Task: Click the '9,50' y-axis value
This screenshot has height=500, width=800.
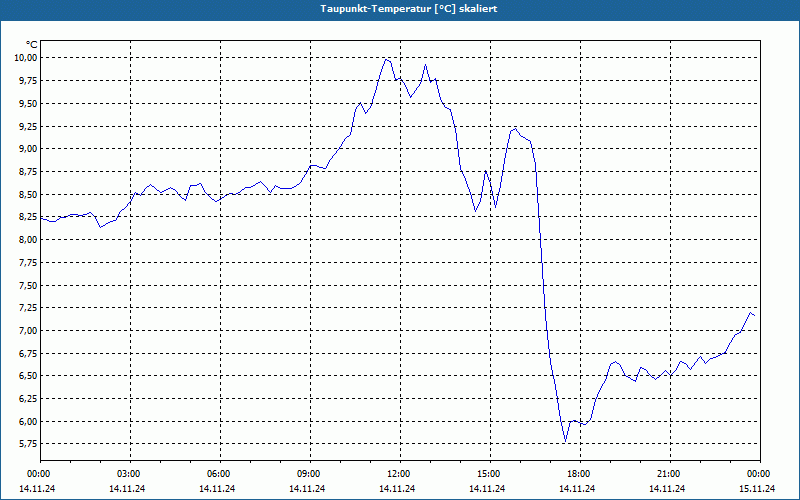Action: point(28,104)
